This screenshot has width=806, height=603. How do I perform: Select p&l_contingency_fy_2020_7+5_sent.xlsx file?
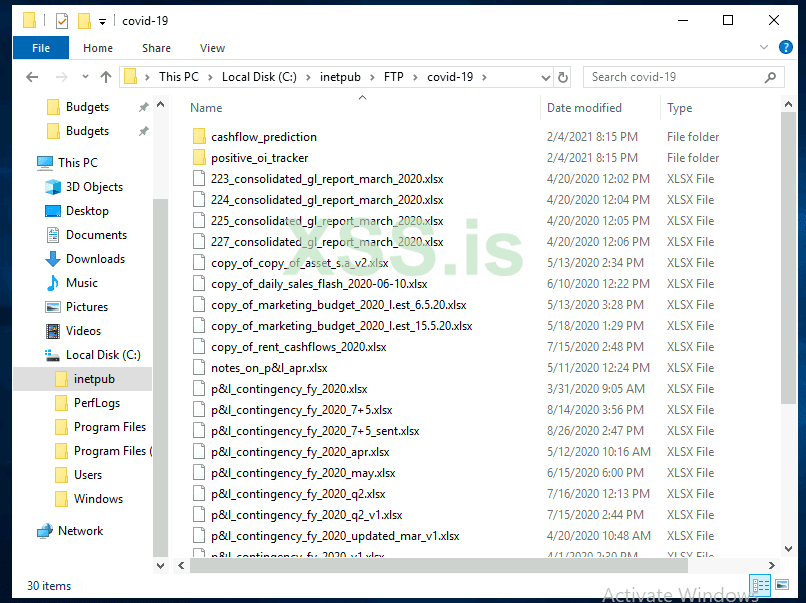coord(315,431)
